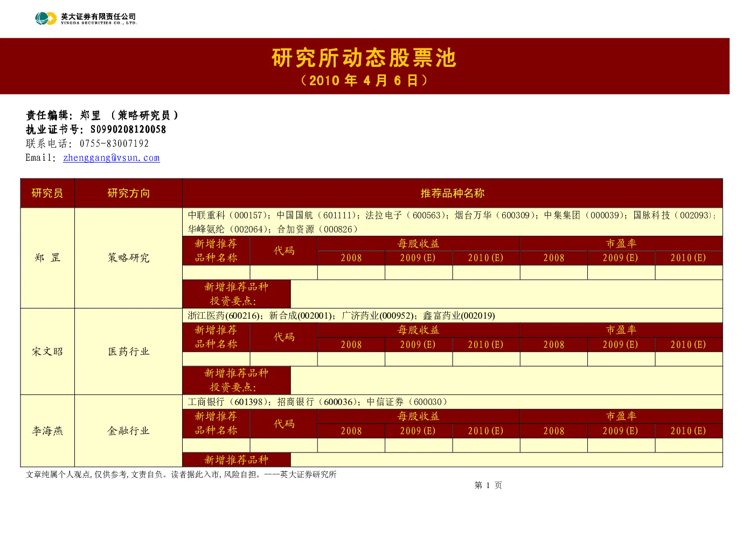
Task: Click the 策略研究 cell
Action: (128, 258)
